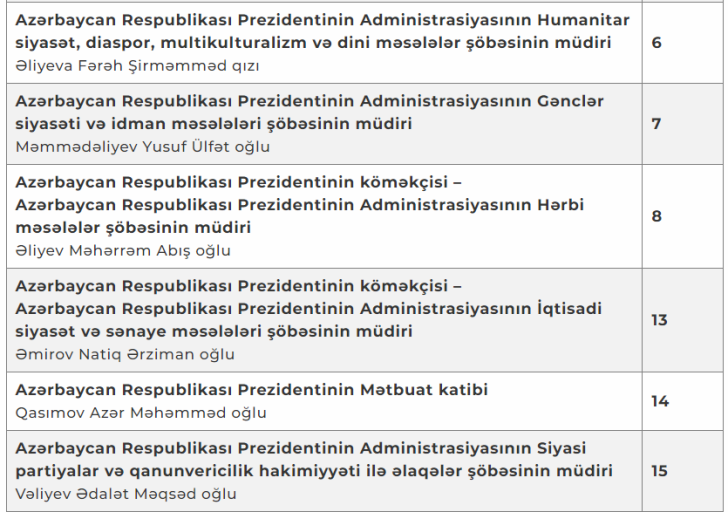Click the Humanitar siyasət şöbəsinin müdiri title
This screenshot has height=512, width=728.
322,32
